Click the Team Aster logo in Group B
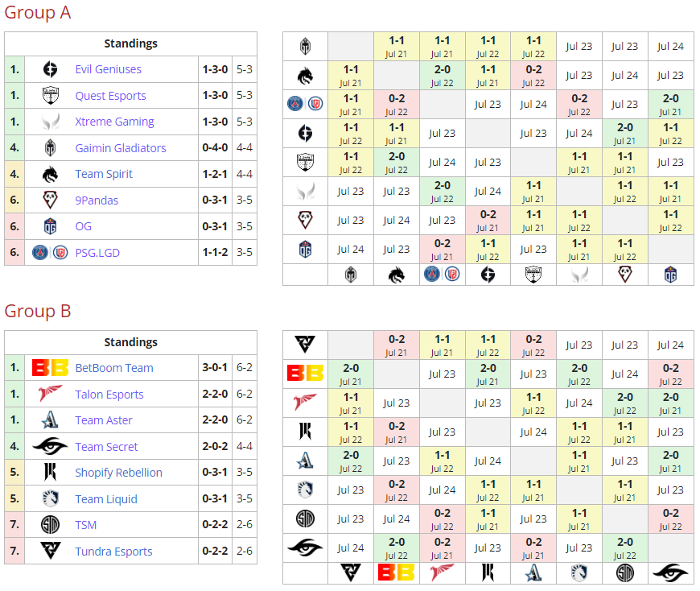Screen dimensions: 700x591 pos(49,420)
